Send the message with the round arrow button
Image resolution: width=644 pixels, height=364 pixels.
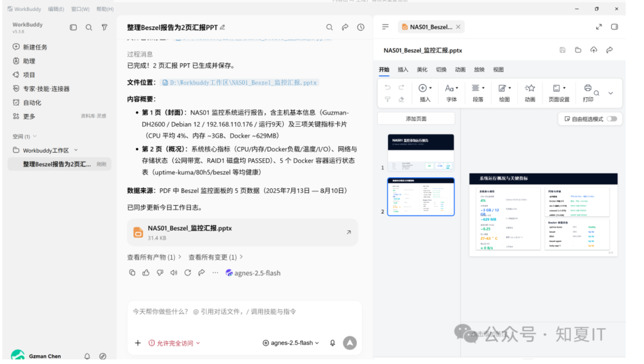pyautogui.click(x=350, y=343)
